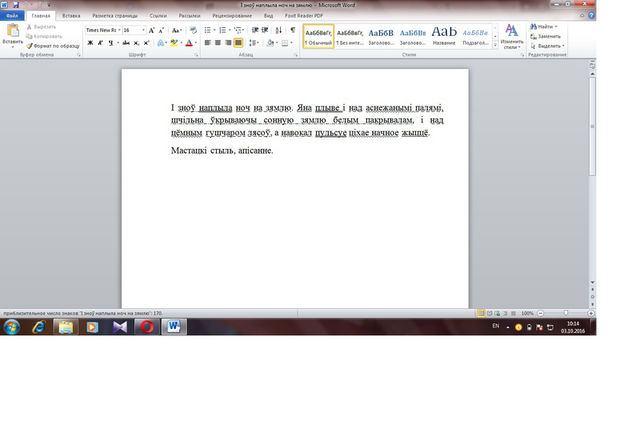This screenshot has width=640, height=429.
Task: Open the Change Styles (Изменить стили) menu
Action: pos(512,37)
